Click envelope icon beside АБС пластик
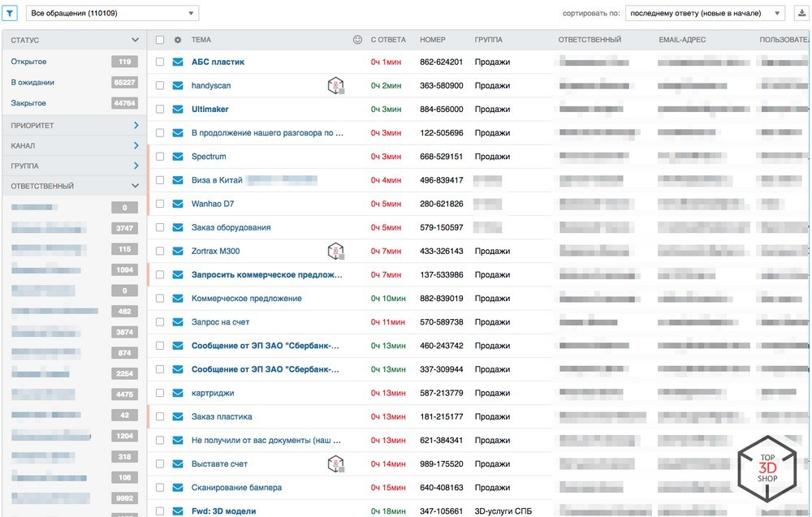The height and width of the screenshot is (517, 812). tap(178, 62)
